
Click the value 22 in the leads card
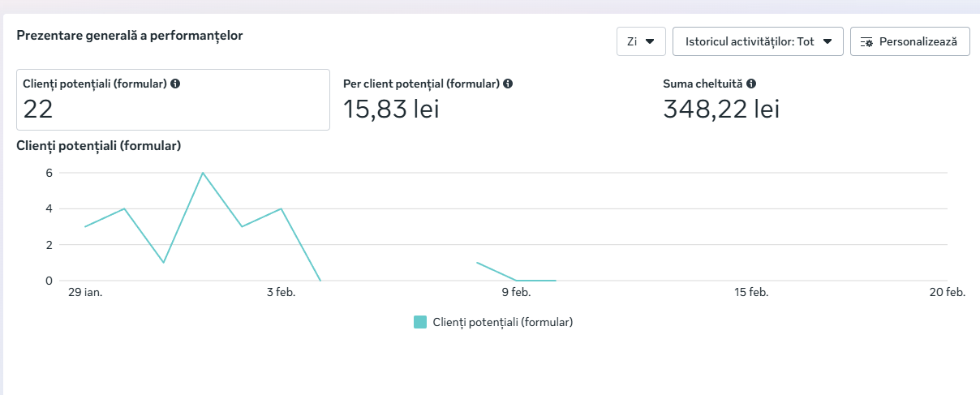[38, 109]
